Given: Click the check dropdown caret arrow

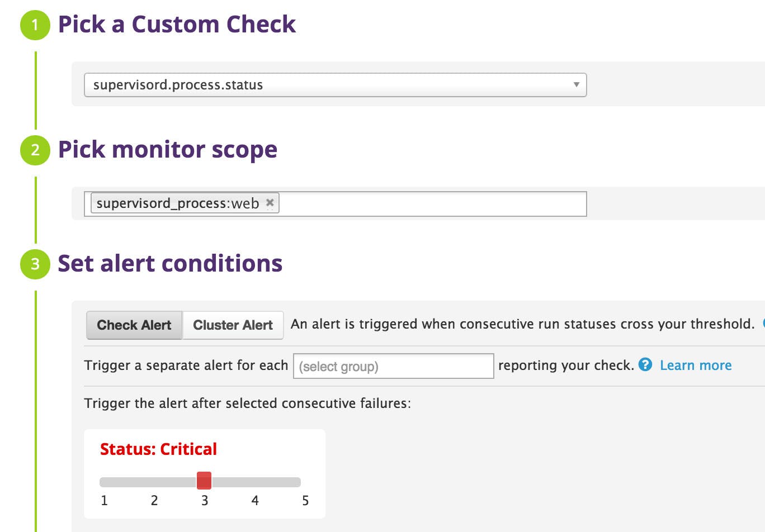Looking at the screenshot, I should (x=576, y=85).
